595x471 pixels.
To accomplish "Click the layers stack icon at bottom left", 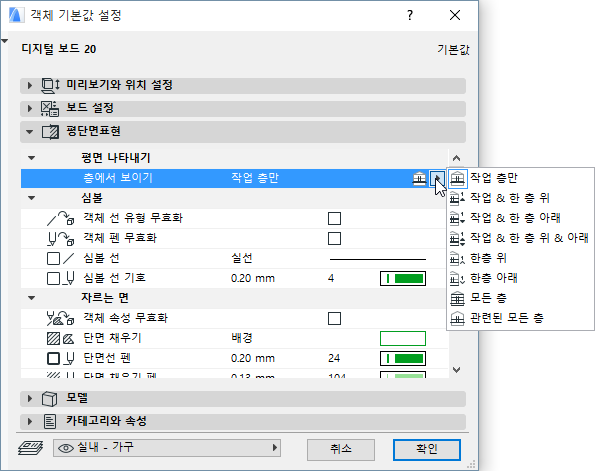I will (30, 448).
